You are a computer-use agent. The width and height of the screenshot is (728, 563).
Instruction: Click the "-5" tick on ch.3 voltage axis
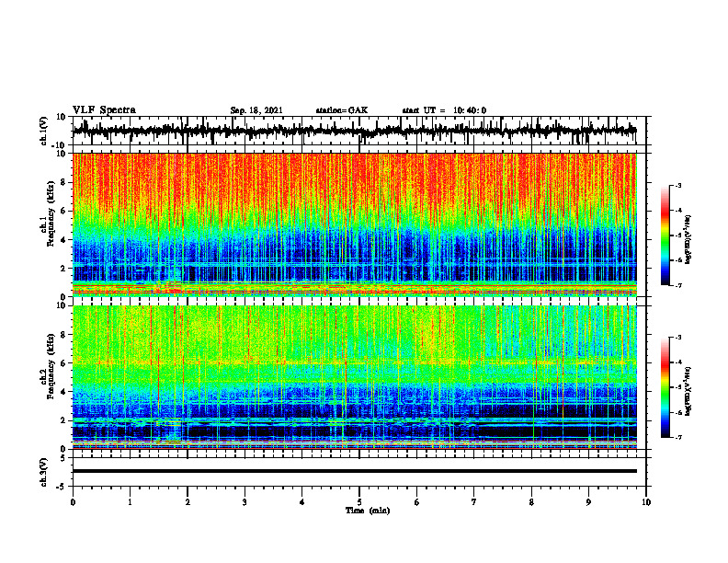point(62,487)
